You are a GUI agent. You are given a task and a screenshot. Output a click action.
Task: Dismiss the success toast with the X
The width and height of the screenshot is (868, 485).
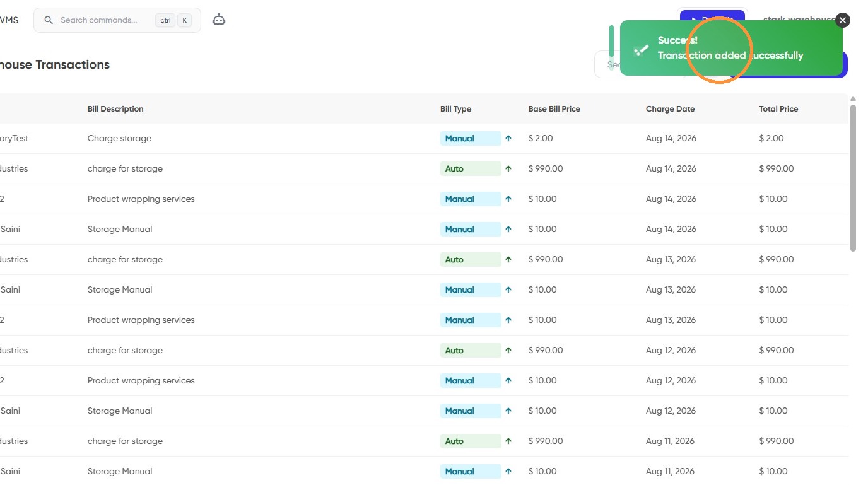point(843,20)
